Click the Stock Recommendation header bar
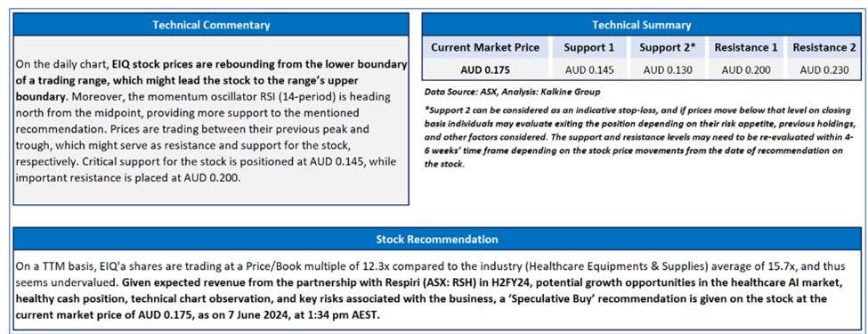The height and width of the screenshot is (334, 868). 437,240
